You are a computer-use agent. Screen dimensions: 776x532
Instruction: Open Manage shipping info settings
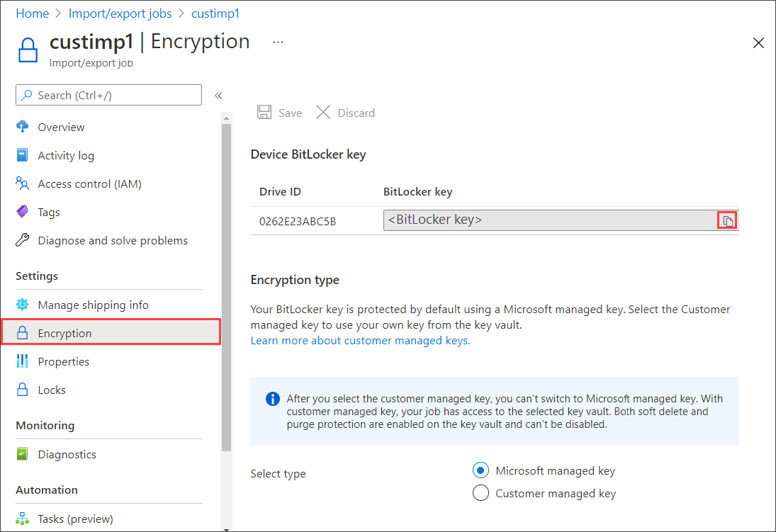[x=92, y=305]
